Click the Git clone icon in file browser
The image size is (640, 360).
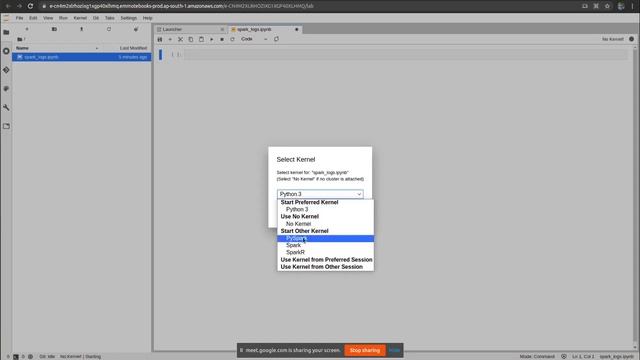click(136, 29)
